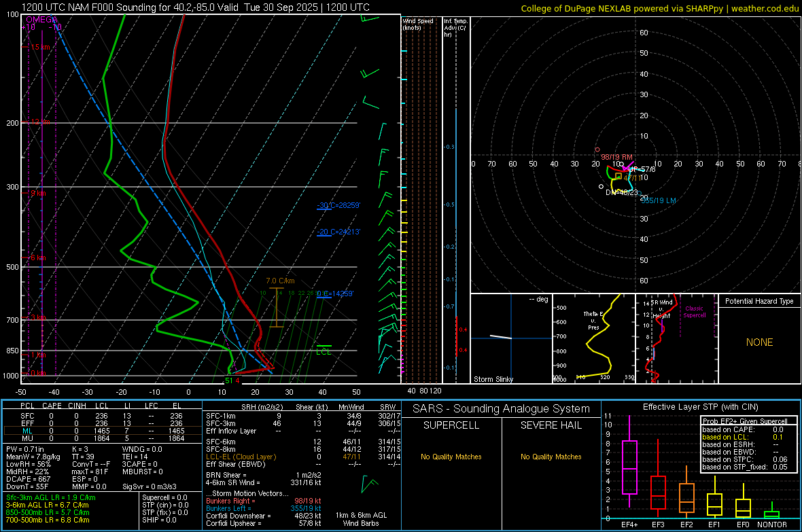Click the 'SHIP = 0.0' value

pos(159,520)
